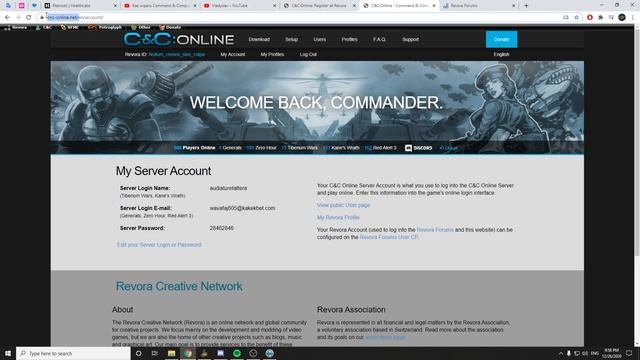This screenshot has height=360, width=640.
Task: Close the Revora Forums tab
Action: [513, 6]
